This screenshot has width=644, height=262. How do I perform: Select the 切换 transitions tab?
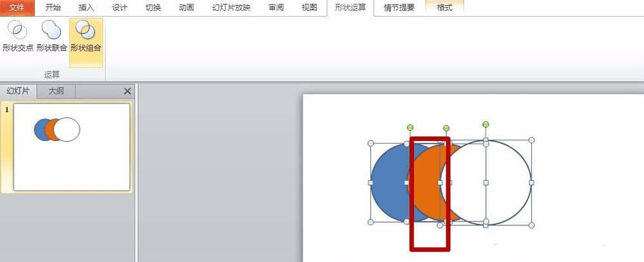153,7
